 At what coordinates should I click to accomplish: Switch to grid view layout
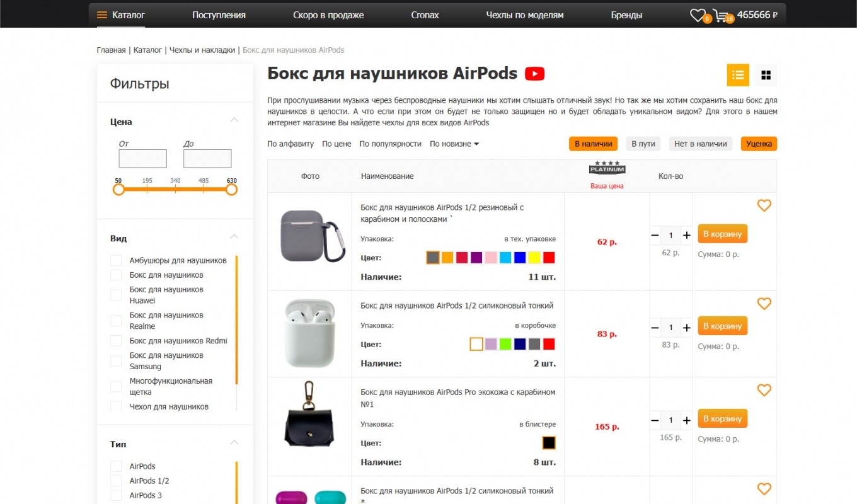pyautogui.click(x=766, y=75)
